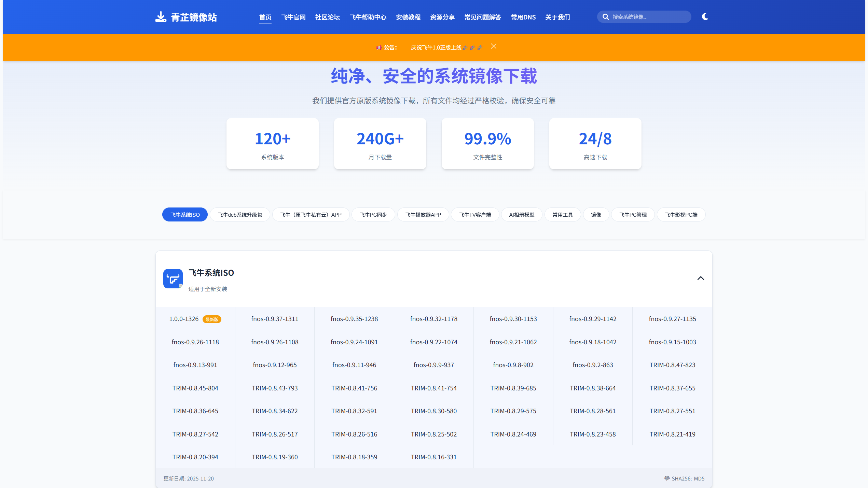Open the TRIM-0.8.16-331 version entry

click(433, 457)
